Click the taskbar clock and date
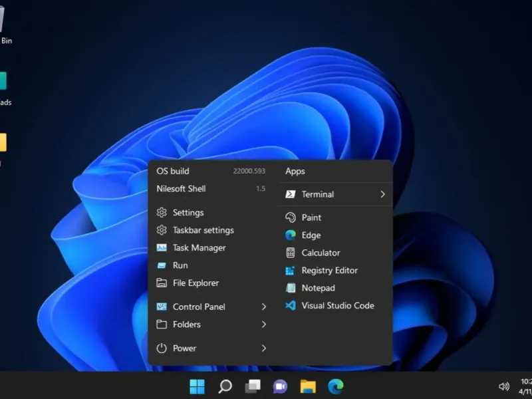The width and height of the screenshot is (532, 399). [x=525, y=386]
